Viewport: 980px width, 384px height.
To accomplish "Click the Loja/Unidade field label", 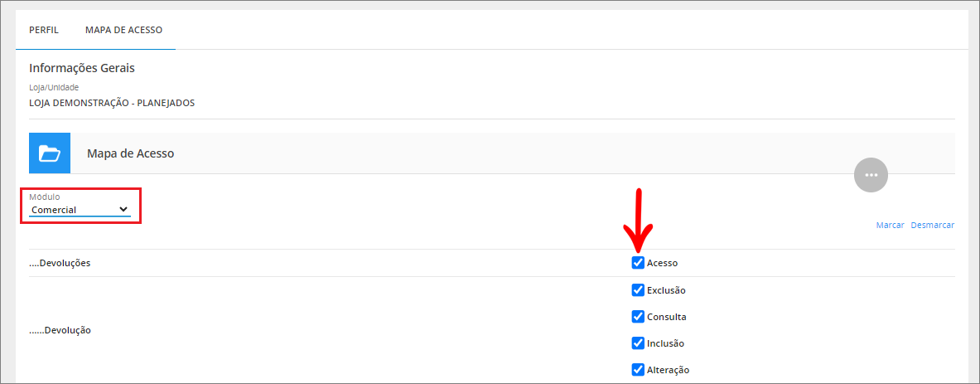I will pos(54,88).
